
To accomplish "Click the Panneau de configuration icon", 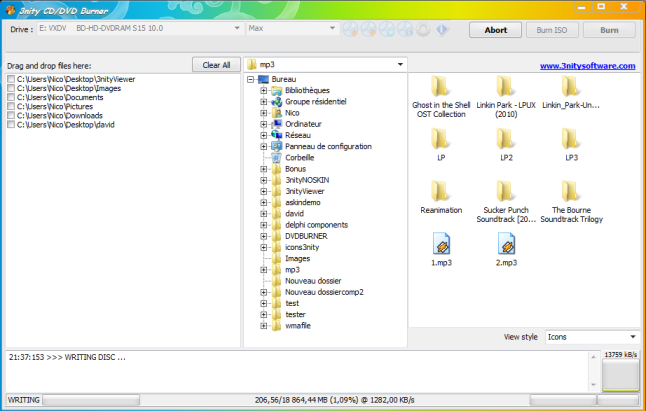I will pyautogui.click(x=276, y=146).
